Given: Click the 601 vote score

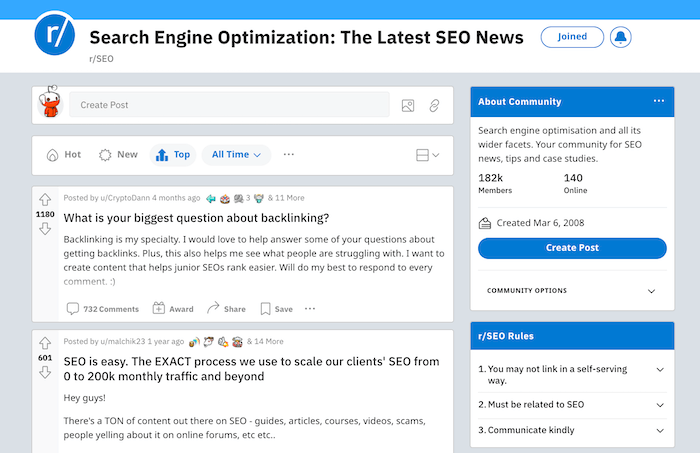Looking at the screenshot, I should pos(45,358).
